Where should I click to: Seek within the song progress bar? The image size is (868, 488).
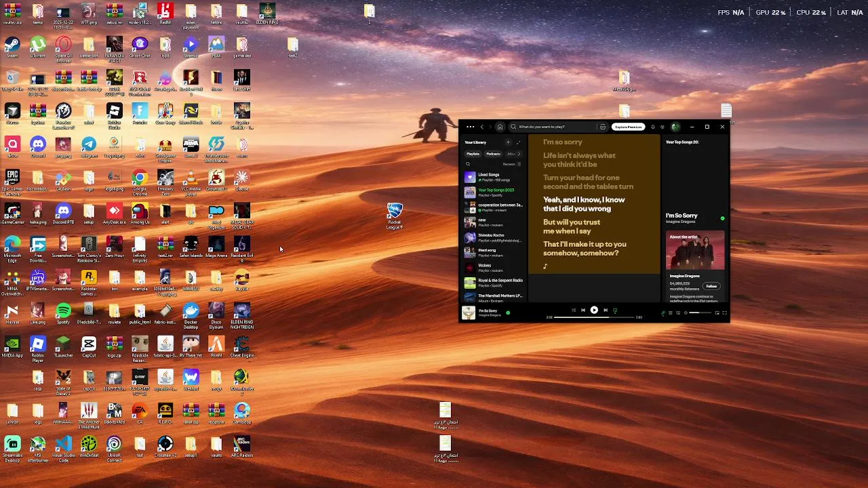pos(594,317)
